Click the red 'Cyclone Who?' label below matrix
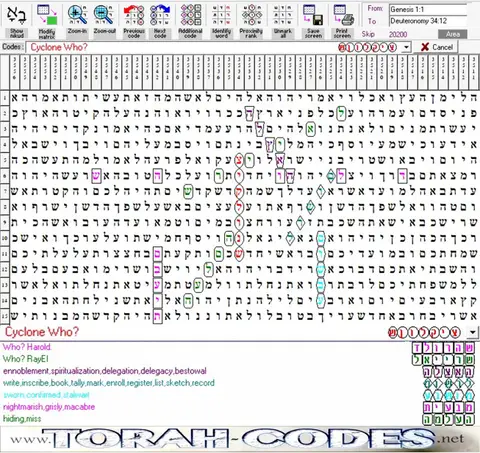 coord(42,332)
